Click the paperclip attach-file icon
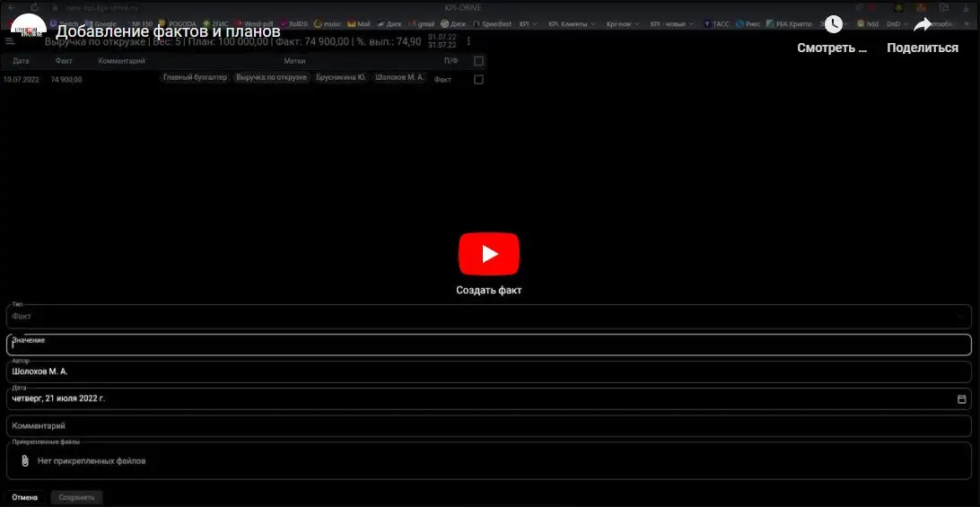This screenshot has width=980, height=507. (25, 460)
